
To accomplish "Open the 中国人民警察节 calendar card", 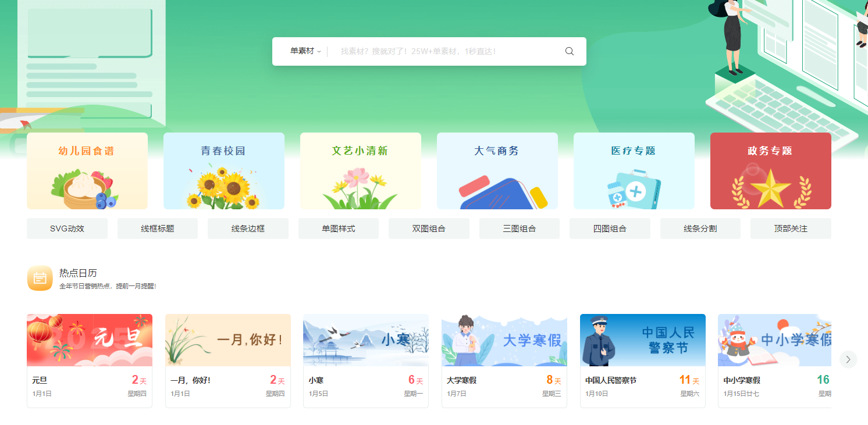I will [x=643, y=361].
